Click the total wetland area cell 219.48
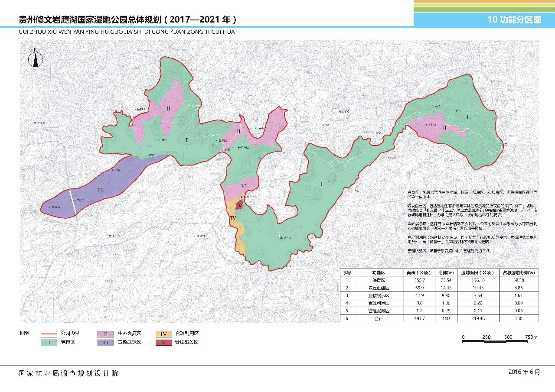This screenshot has height=392, width=555. click(x=478, y=318)
